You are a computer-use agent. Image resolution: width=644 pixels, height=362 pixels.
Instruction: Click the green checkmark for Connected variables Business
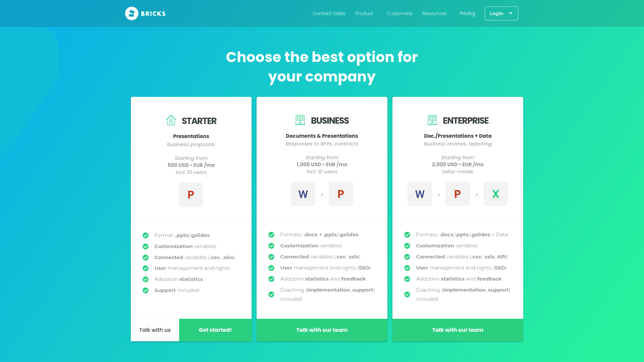tap(272, 257)
